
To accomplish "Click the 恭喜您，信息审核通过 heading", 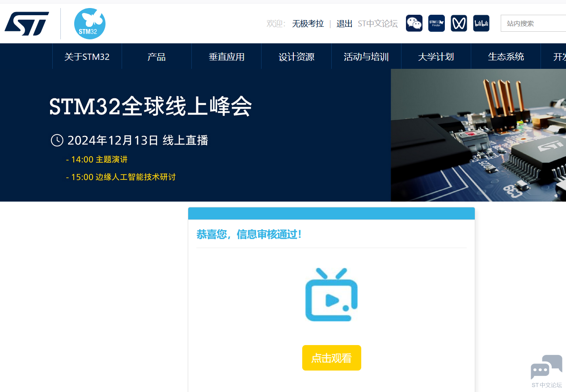I will (249, 234).
